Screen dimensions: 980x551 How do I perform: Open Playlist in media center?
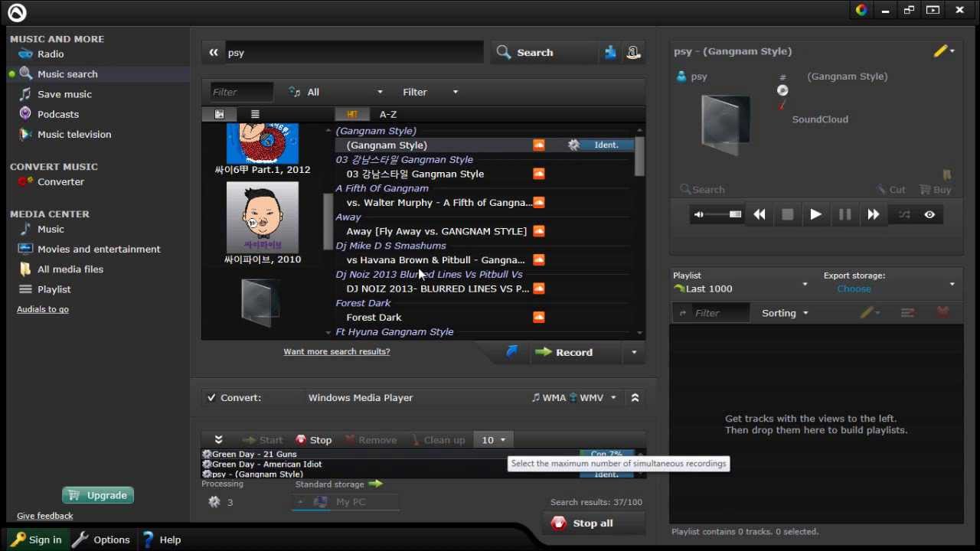pyautogui.click(x=54, y=289)
